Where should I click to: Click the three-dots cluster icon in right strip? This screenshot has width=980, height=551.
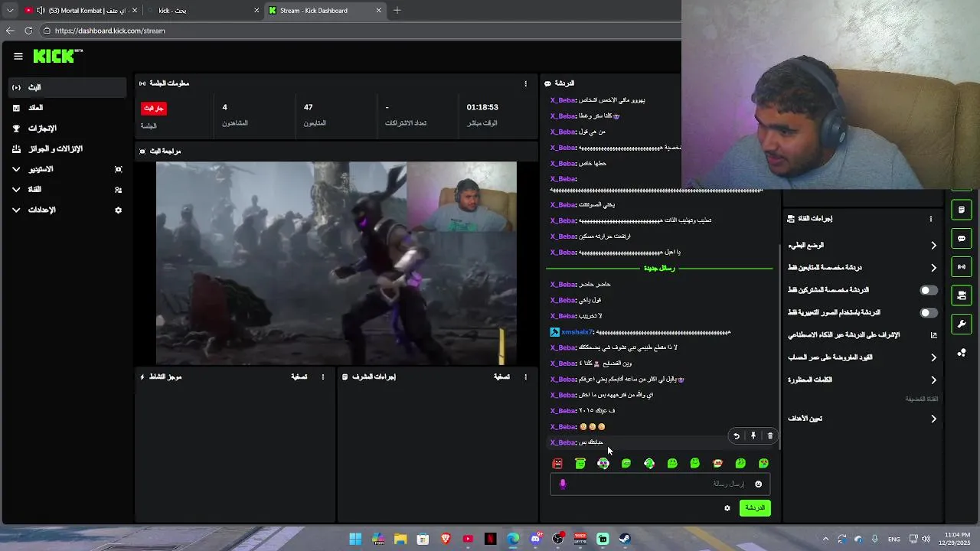click(x=962, y=353)
